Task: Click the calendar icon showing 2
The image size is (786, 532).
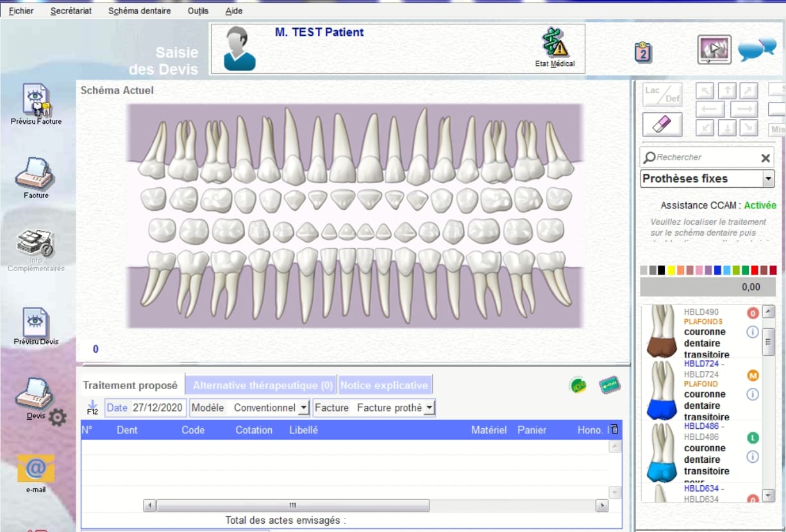Action: coord(643,52)
